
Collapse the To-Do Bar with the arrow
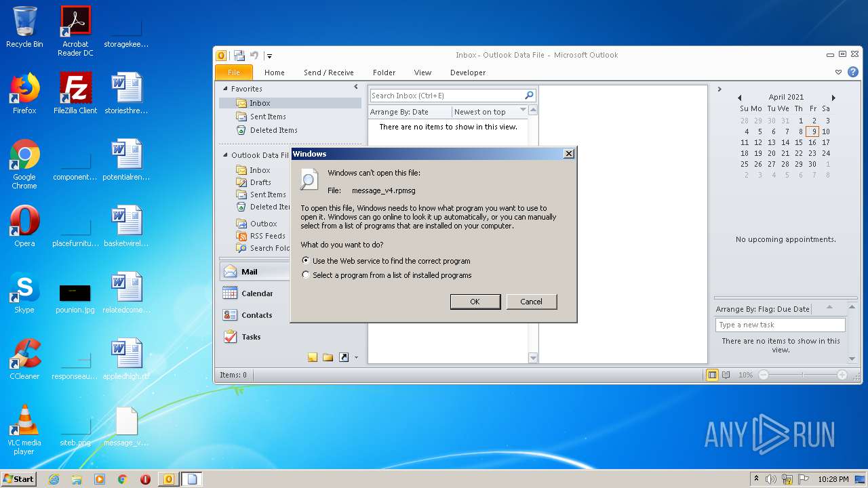click(x=719, y=89)
